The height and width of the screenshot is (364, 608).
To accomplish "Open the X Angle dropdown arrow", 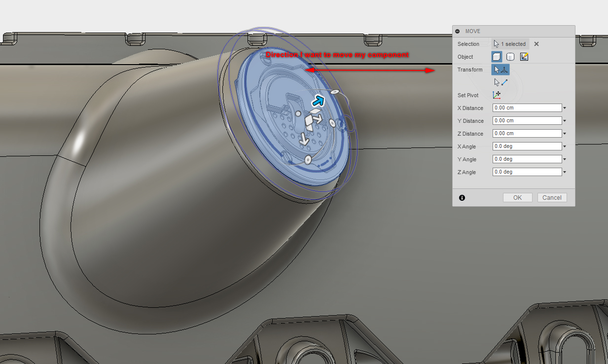I will (565, 146).
